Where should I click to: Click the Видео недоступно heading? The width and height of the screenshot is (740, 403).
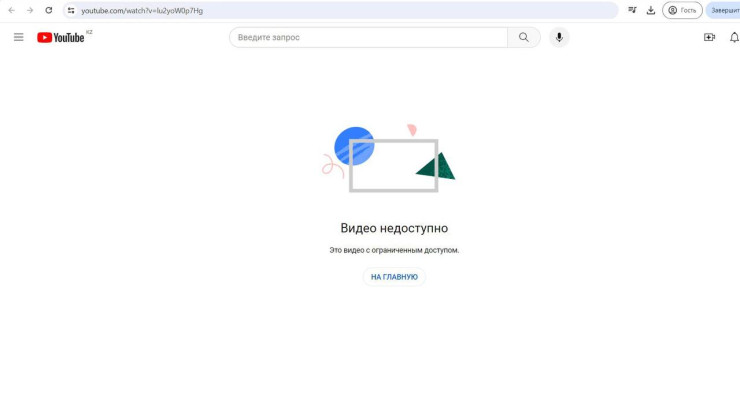(x=394, y=228)
